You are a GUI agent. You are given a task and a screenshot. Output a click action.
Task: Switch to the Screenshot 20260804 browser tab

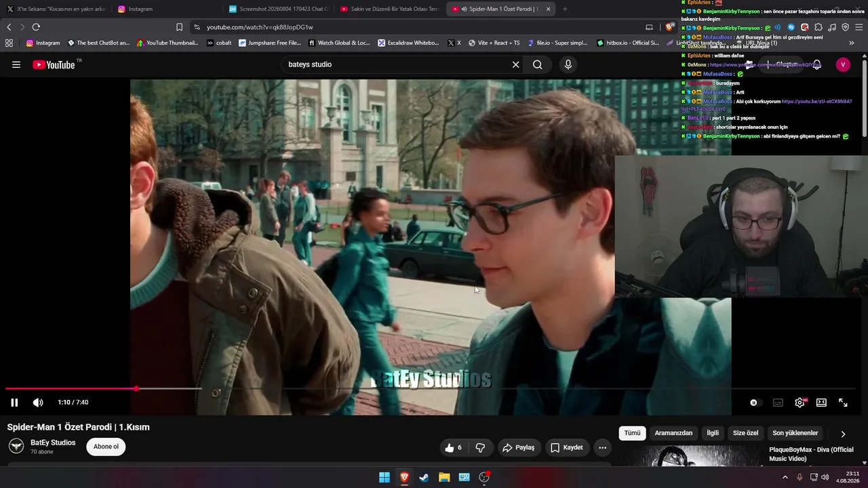[277, 9]
